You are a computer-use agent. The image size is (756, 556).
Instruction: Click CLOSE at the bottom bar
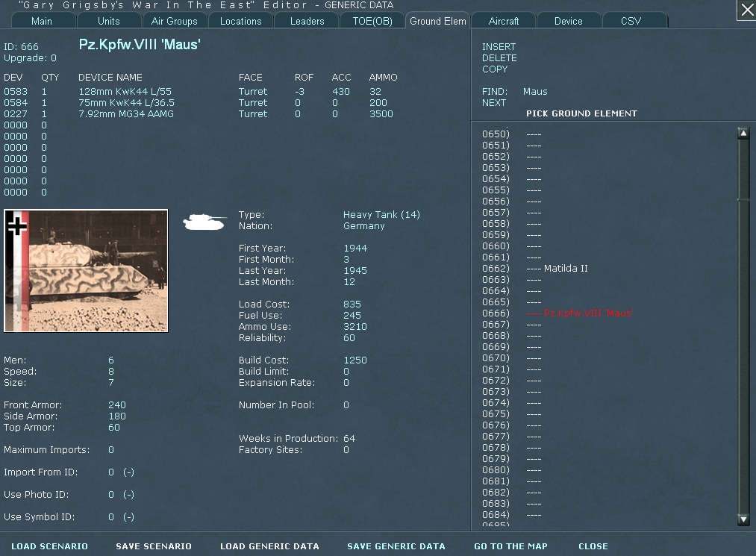pyautogui.click(x=593, y=546)
